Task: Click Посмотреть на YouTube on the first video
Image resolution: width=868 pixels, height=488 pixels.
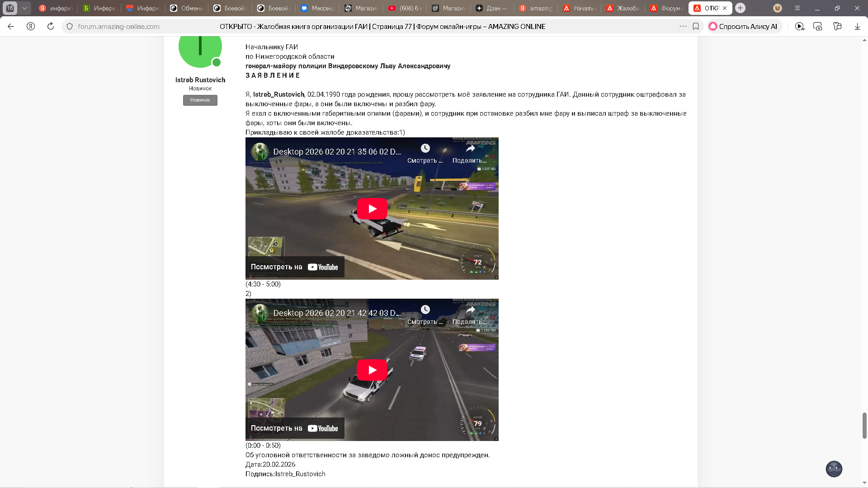Action: tap(294, 267)
